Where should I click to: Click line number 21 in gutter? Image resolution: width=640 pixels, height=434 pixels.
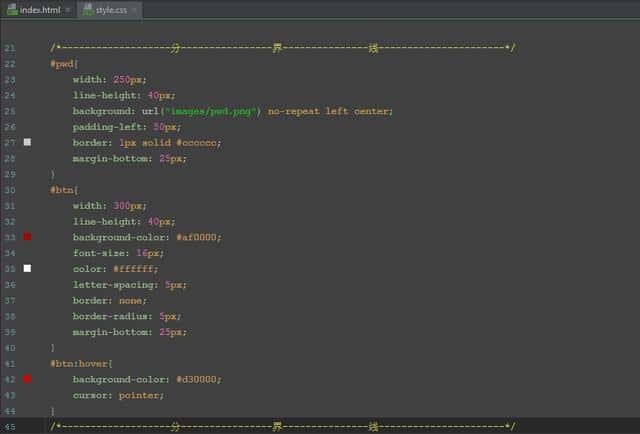(x=10, y=48)
